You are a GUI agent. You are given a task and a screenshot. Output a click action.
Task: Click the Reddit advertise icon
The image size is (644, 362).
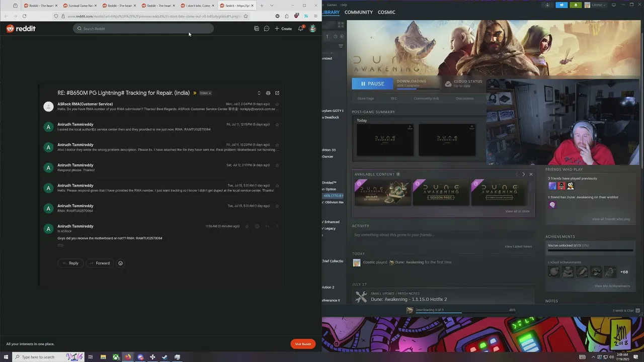tap(257, 29)
